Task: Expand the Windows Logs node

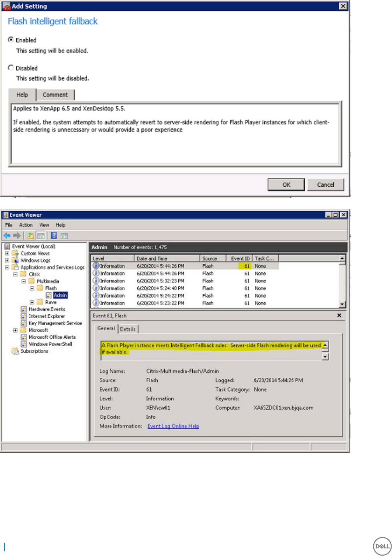Action: [7, 260]
